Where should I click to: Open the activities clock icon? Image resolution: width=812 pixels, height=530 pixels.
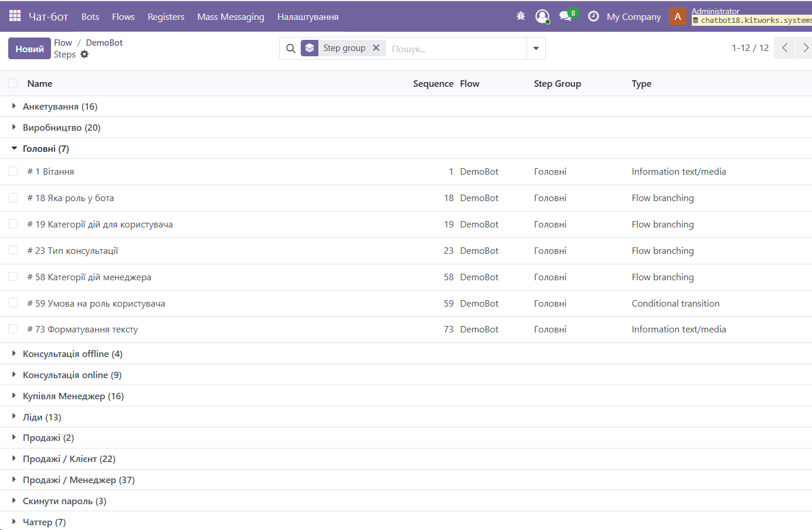(x=593, y=16)
